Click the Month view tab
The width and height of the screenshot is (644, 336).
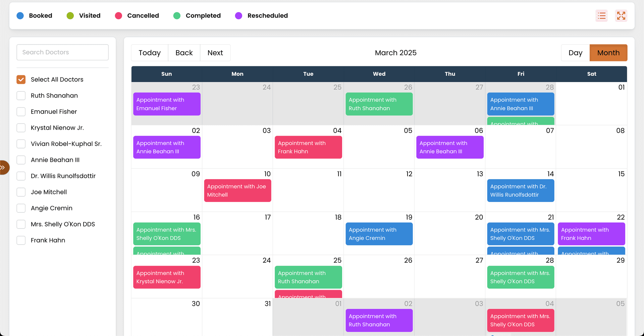[x=608, y=53]
